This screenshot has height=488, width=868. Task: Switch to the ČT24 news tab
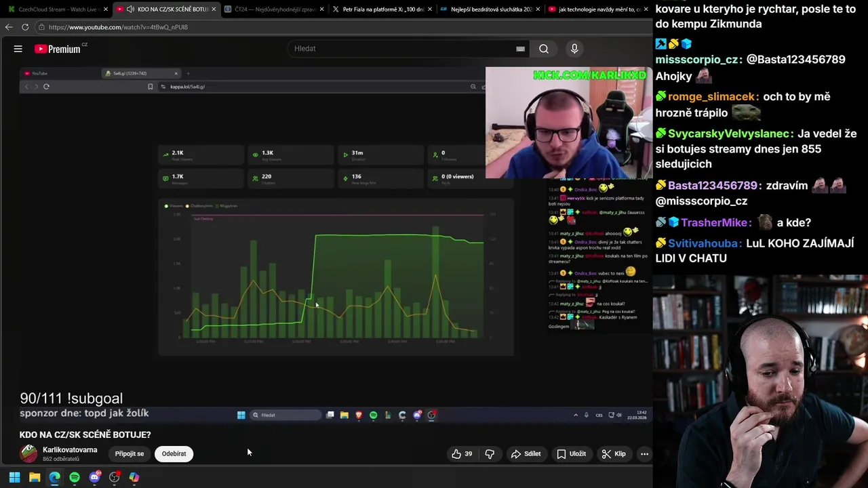click(x=274, y=9)
